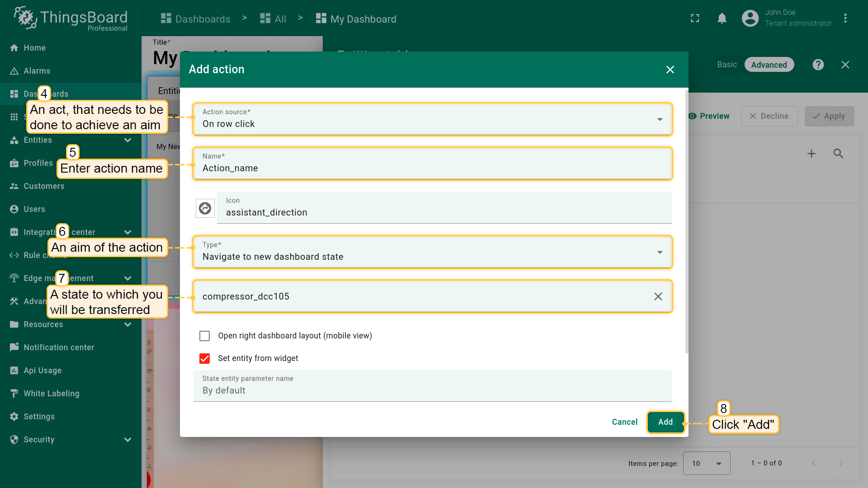Clear the compressor_dcc105 state field

pos(658,296)
